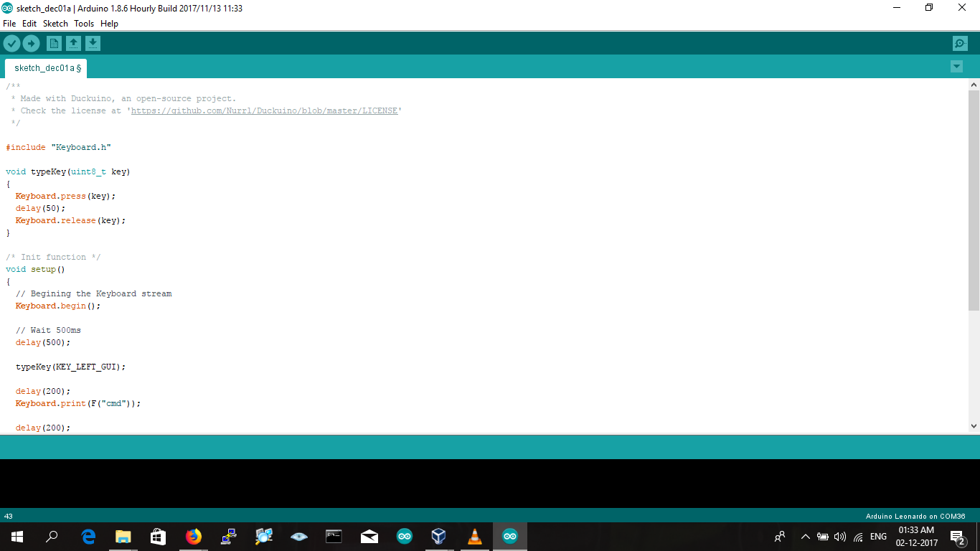
Task: Click the Upload arrow button
Action: coord(31,44)
